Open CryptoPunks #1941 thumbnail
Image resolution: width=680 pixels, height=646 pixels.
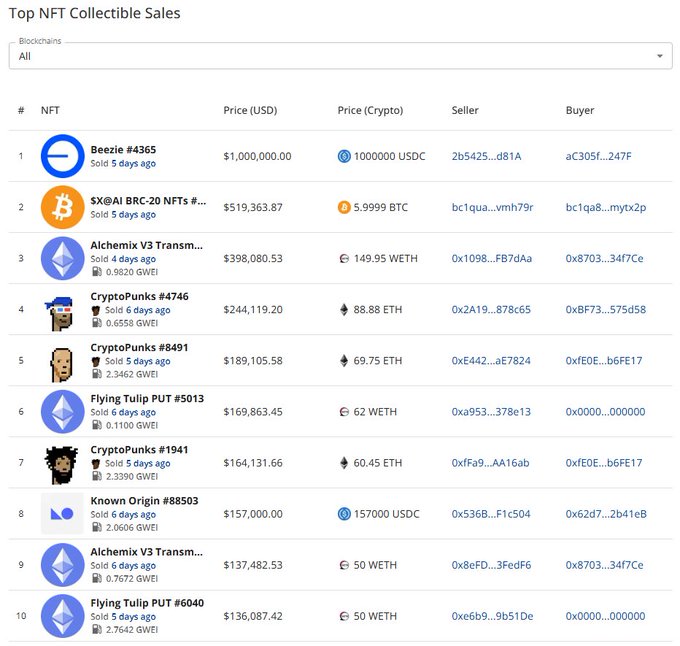(62, 465)
